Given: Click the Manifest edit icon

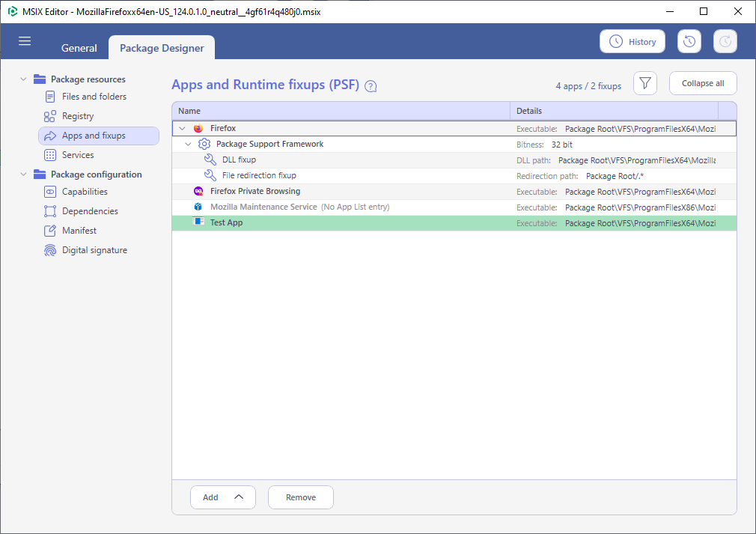Looking at the screenshot, I should pyautogui.click(x=50, y=231).
